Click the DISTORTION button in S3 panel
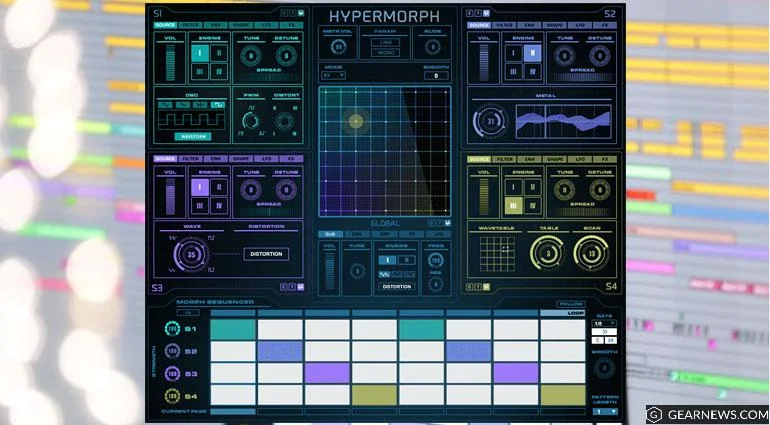The image size is (770, 425). tap(266, 254)
